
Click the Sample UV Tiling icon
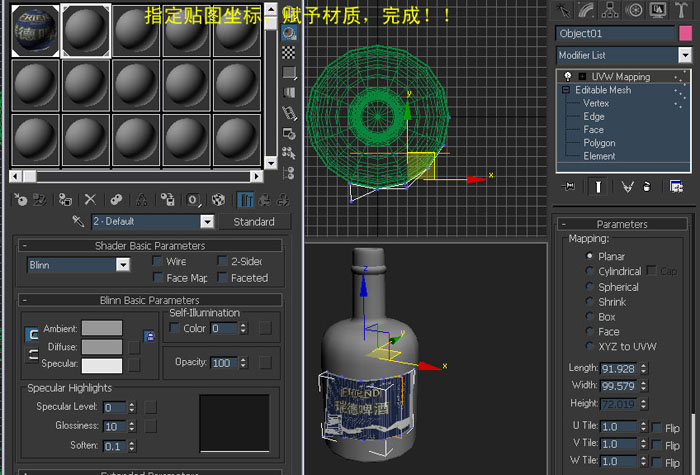coord(289,73)
